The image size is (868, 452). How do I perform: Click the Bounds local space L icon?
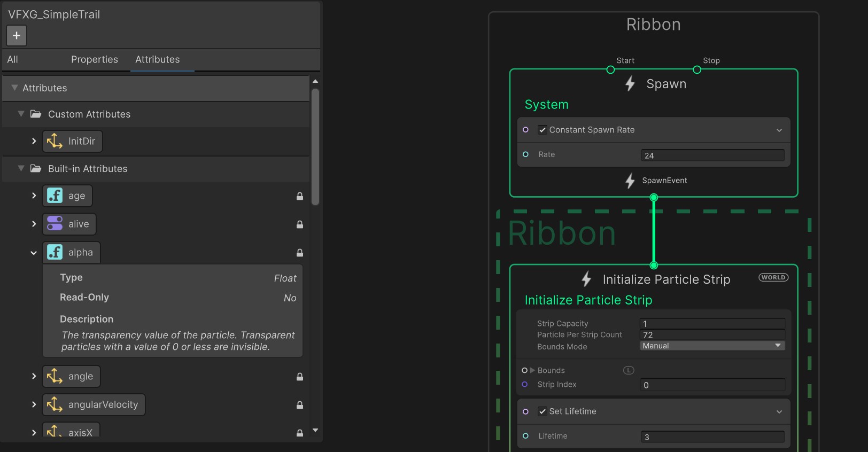(629, 370)
